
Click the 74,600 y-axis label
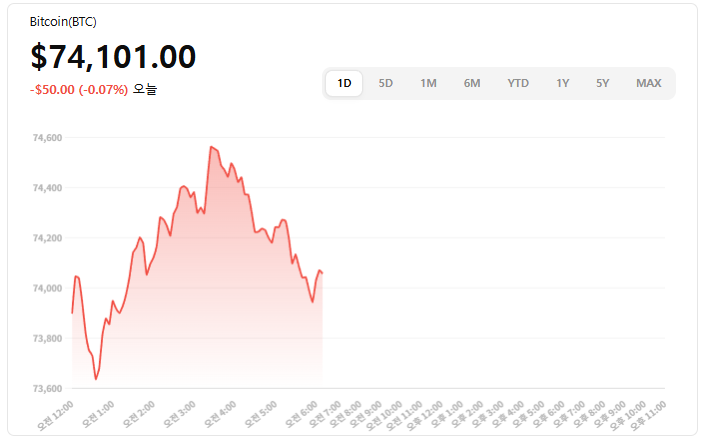(48, 138)
